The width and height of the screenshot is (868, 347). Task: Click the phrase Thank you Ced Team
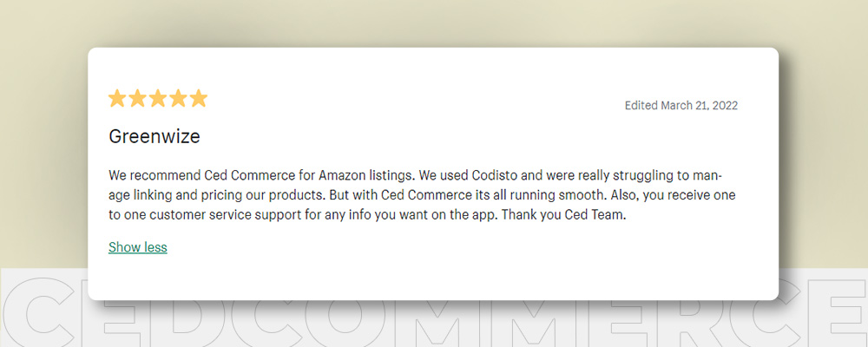pos(565,216)
